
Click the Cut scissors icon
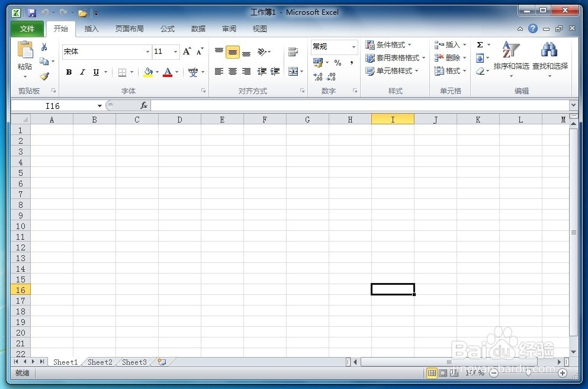pos(44,47)
